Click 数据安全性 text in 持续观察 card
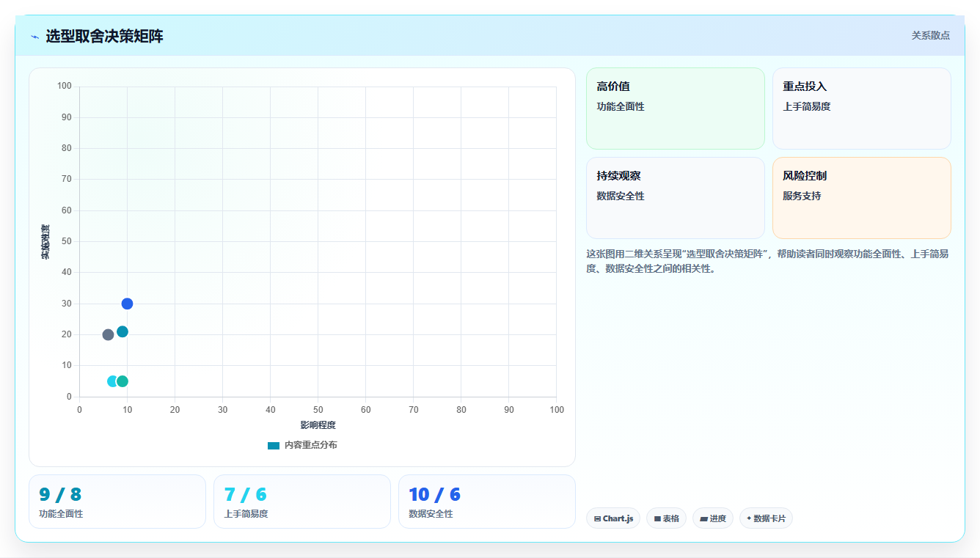Image resolution: width=980 pixels, height=558 pixels. tap(621, 196)
